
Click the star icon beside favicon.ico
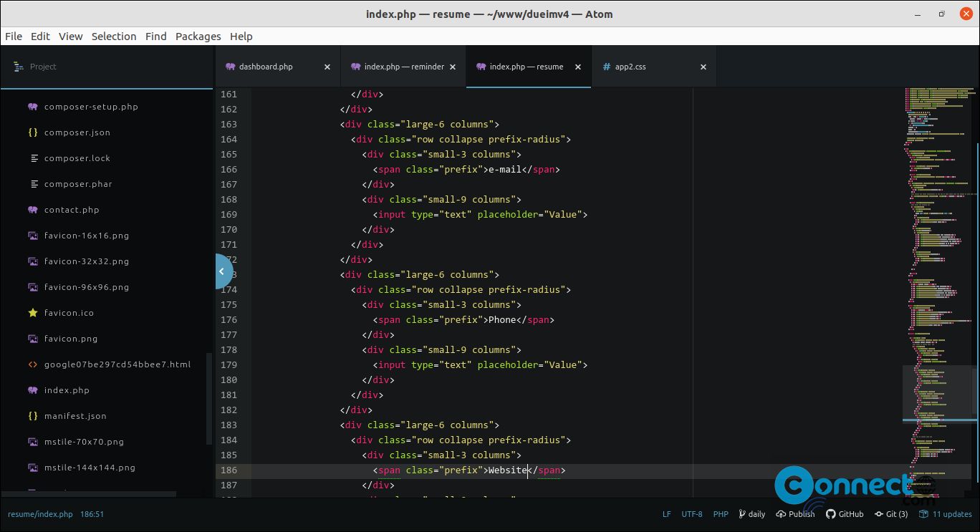click(x=32, y=312)
